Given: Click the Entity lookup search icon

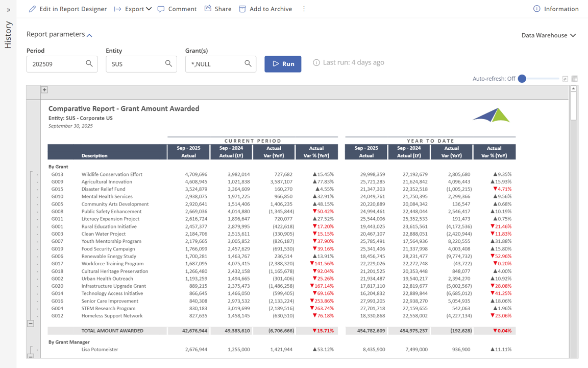Looking at the screenshot, I should pos(168,63).
